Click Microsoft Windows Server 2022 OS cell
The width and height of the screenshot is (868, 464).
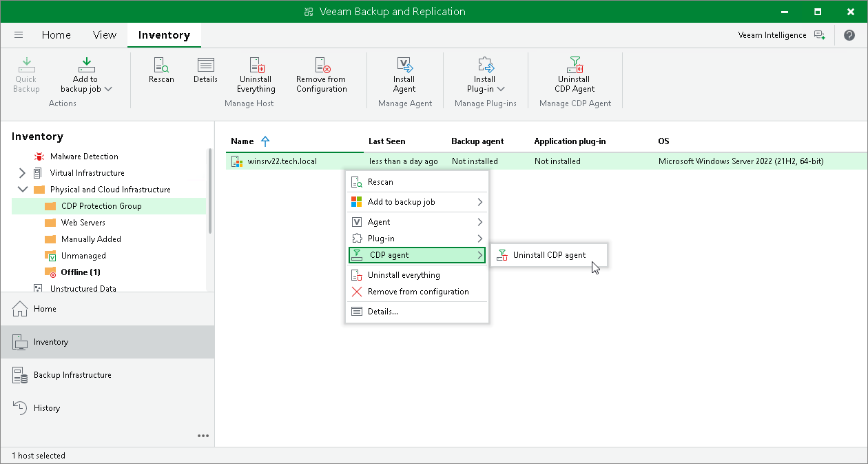(741, 161)
